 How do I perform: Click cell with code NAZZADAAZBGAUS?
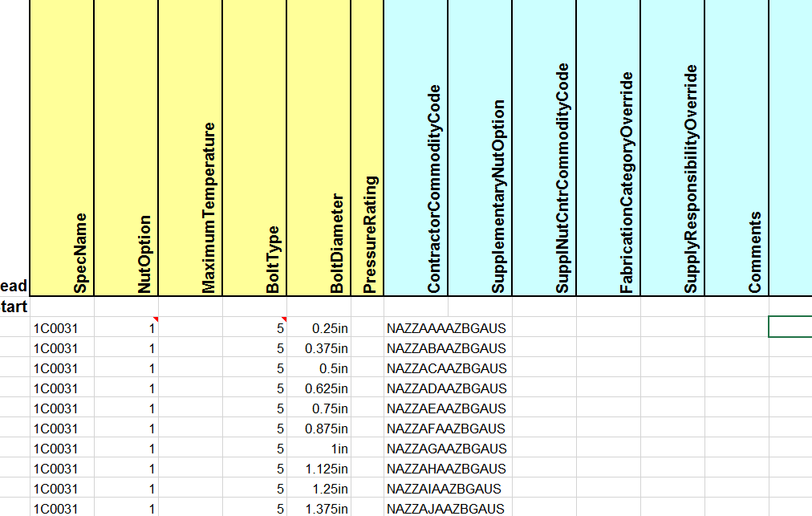[448, 388]
